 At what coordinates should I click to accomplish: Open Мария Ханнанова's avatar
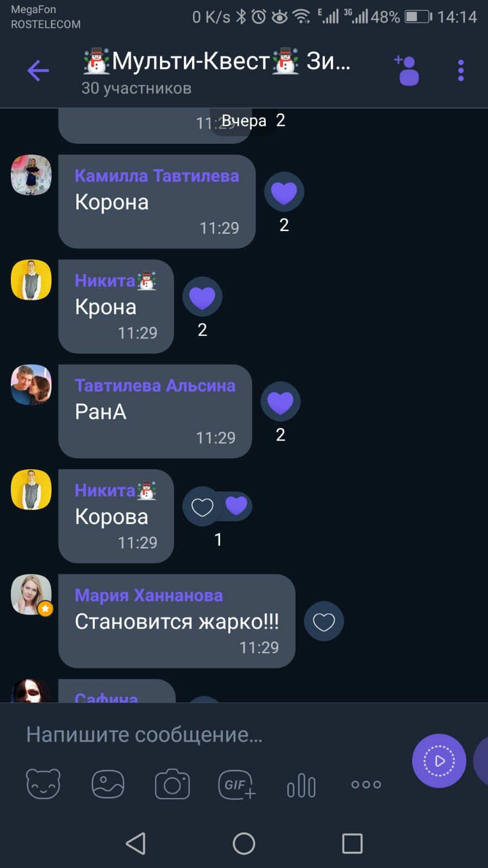[31, 595]
